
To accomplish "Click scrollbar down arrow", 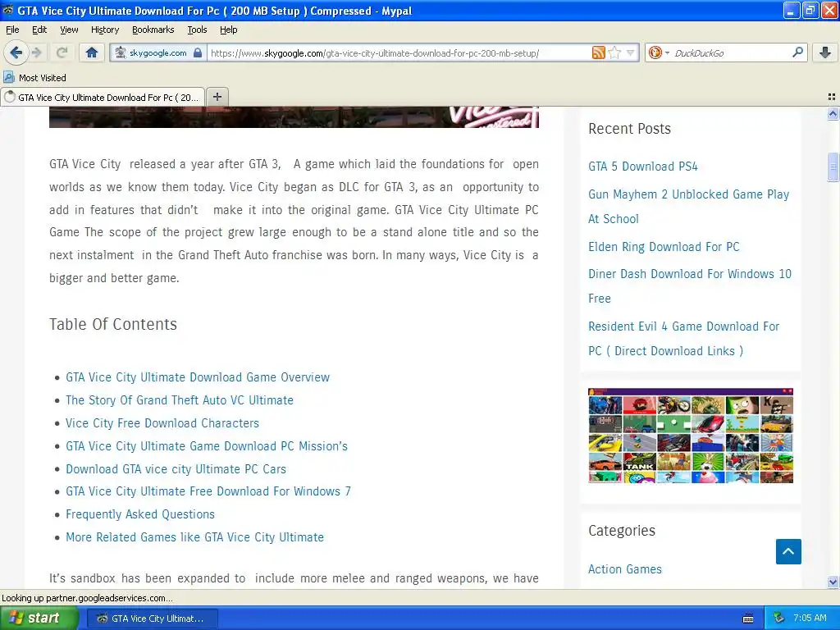I will (x=833, y=582).
